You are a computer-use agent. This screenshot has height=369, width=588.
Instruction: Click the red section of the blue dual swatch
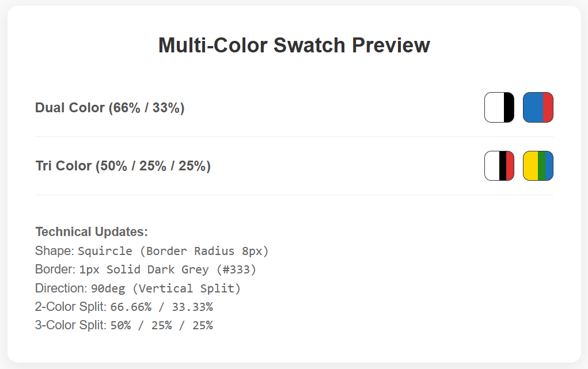548,107
